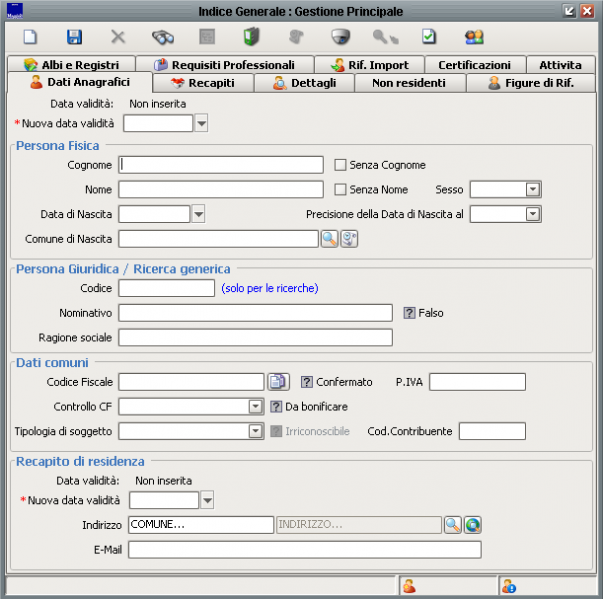Open the Sesso dropdown
This screenshot has height=599, width=603.
click(x=533, y=189)
